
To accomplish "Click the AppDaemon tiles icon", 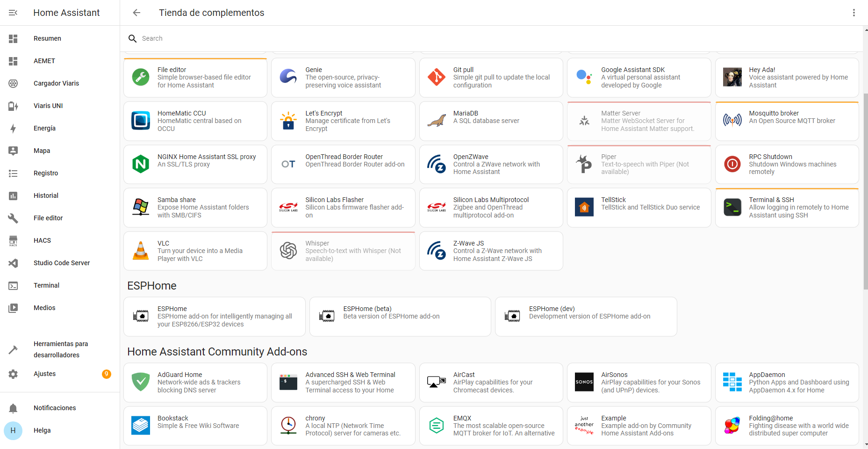I will (x=732, y=382).
